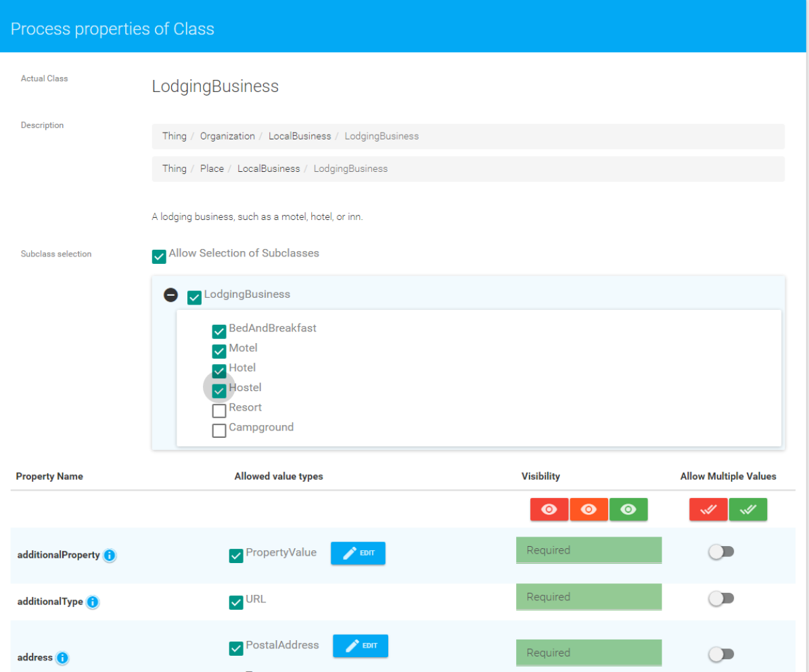Screen dimensions: 809x672
Task: Toggle multiple values switch for additionalProperty
Action: click(721, 552)
